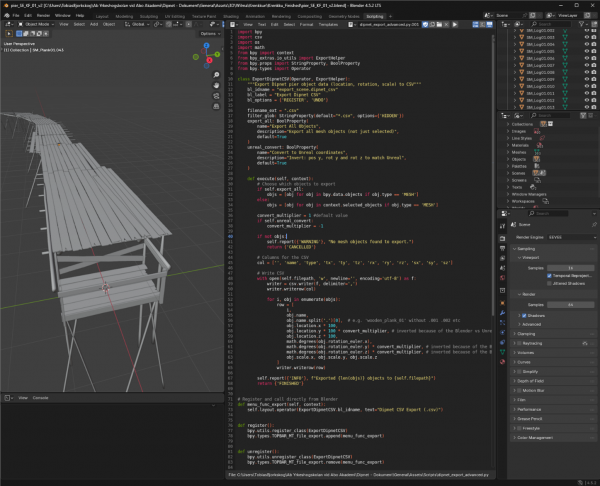Open the Output properties tab icon
This screenshot has width=600, height=486.
tap(502, 248)
